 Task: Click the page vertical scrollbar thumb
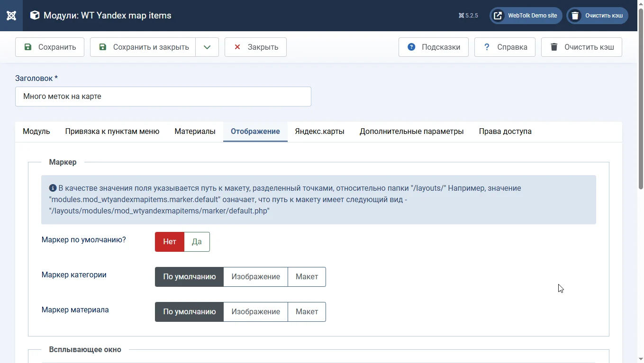click(x=640, y=98)
